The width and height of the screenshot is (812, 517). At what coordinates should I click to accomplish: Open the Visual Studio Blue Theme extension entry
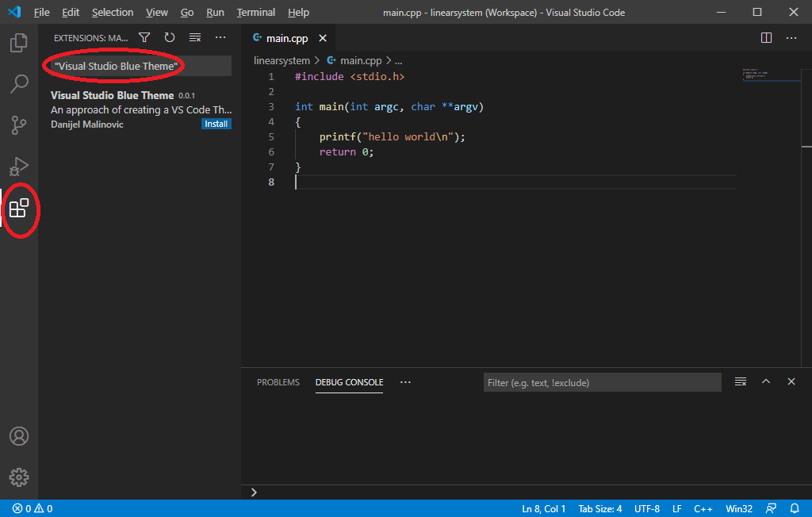[x=140, y=109]
